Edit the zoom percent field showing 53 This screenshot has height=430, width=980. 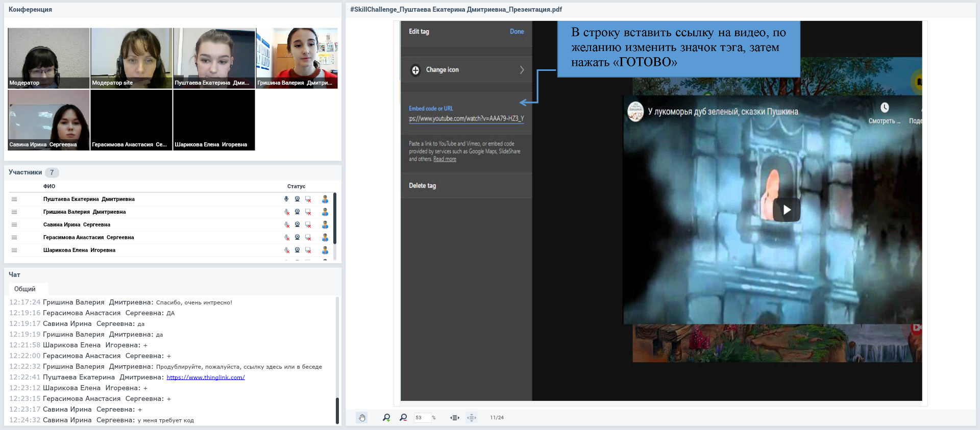(x=422, y=418)
